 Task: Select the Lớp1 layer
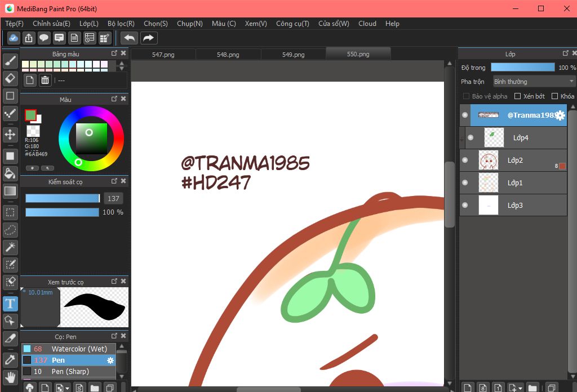tap(513, 182)
